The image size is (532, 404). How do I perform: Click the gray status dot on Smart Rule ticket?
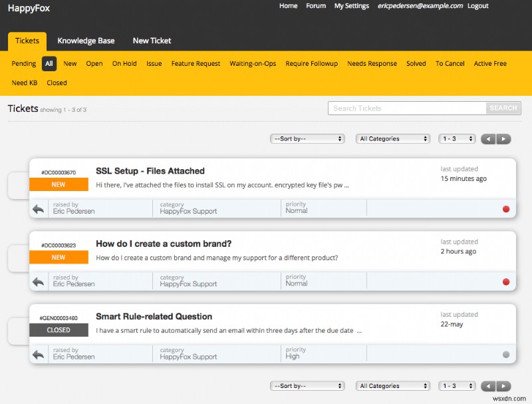click(506, 353)
